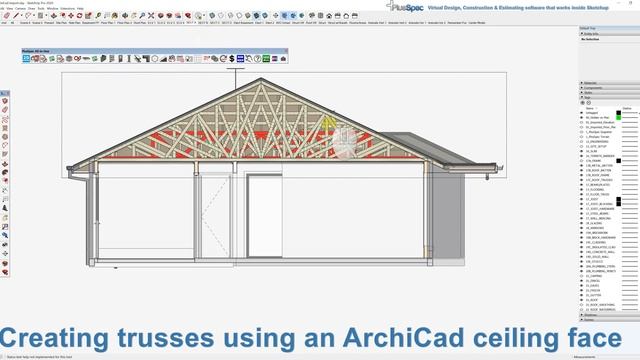Change the Untagged black color swatch

point(618,113)
